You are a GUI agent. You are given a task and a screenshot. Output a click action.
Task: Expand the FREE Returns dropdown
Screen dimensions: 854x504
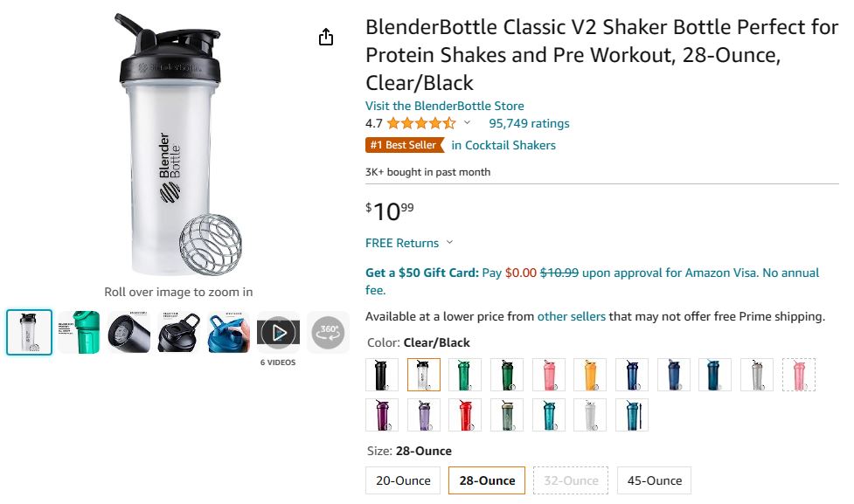point(409,243)
